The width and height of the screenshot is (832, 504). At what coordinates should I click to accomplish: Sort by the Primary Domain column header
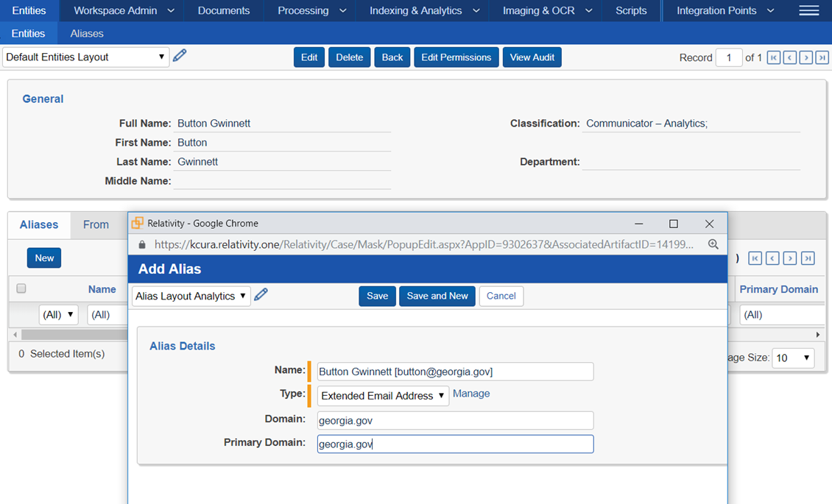(x=778, y=289)
